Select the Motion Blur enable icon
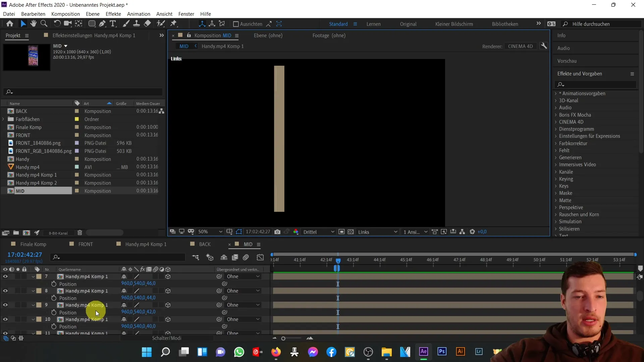644x362 pixels. pyautogui.click(x=247, y=257)
